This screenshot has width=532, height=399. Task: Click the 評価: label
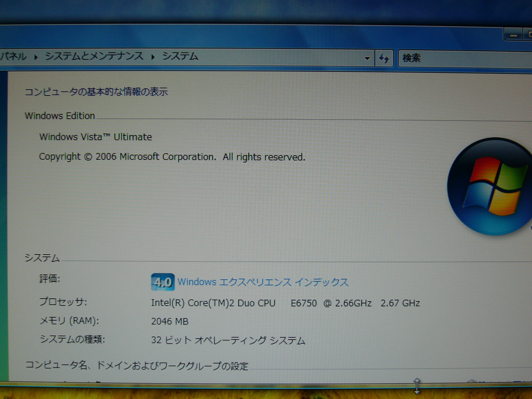pos(50,279)
